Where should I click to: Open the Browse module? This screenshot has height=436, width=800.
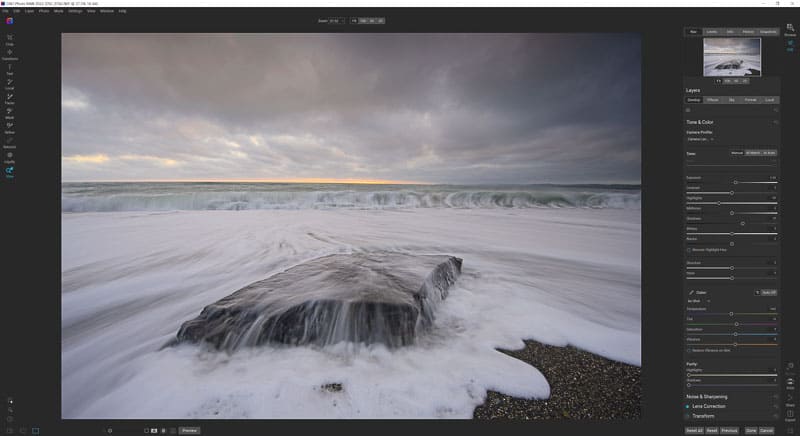(790, 30)
